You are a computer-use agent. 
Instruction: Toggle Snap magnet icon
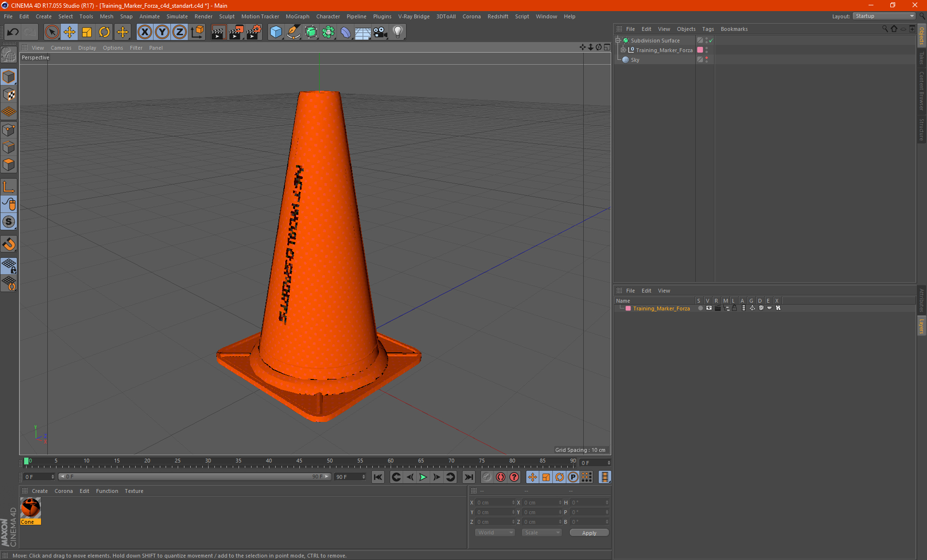[x=9, y=244]
